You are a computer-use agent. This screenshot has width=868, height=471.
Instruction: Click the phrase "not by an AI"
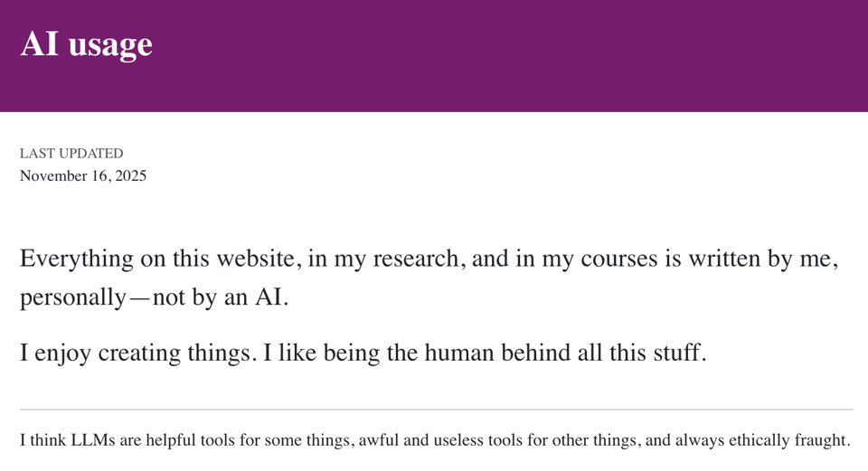(220, 297)
